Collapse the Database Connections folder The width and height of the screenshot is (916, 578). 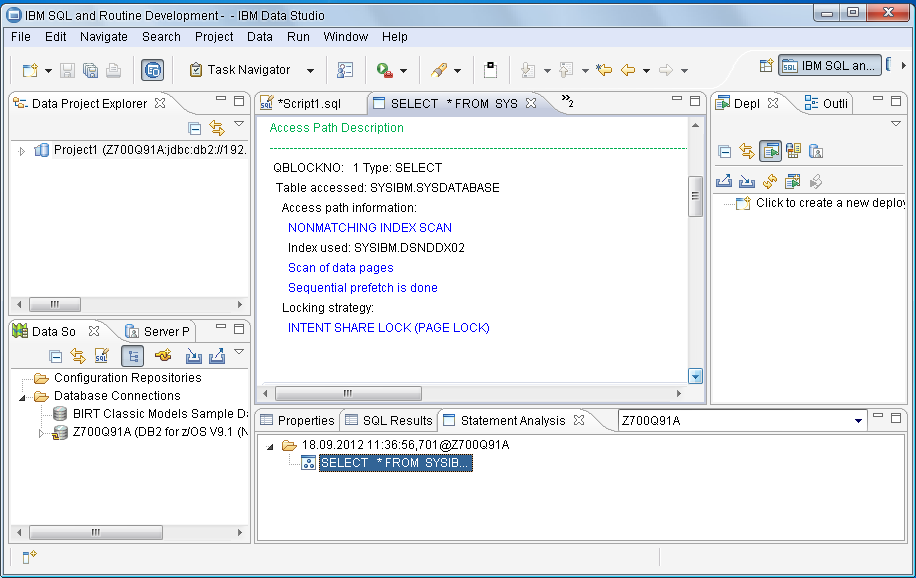23,396
